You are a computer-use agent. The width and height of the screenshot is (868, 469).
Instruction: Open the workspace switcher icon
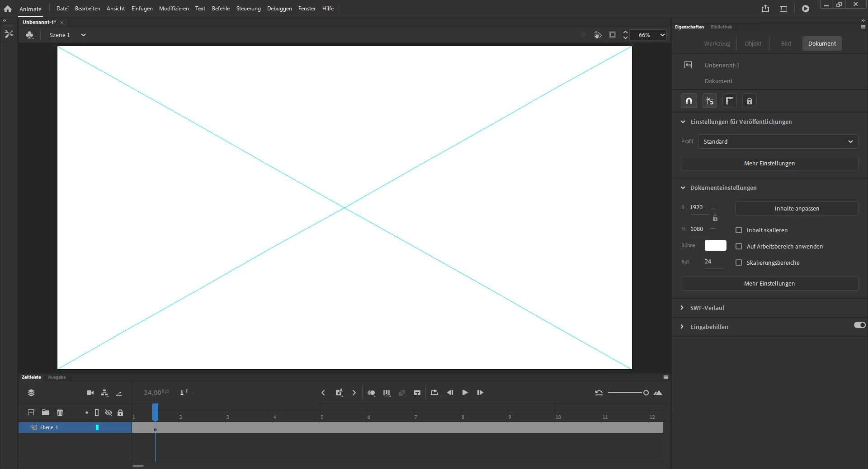point(783,9)
